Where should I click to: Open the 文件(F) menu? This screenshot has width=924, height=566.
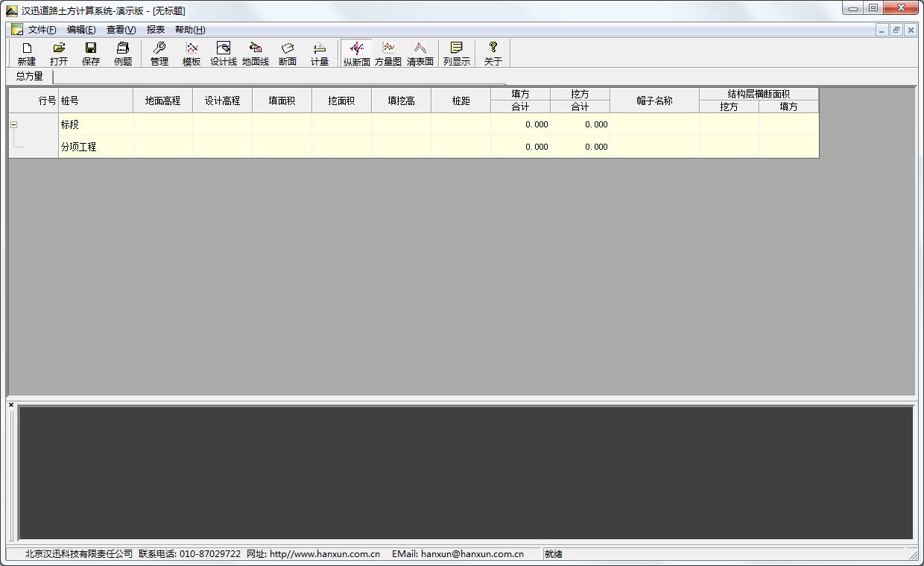coord(42,30)
